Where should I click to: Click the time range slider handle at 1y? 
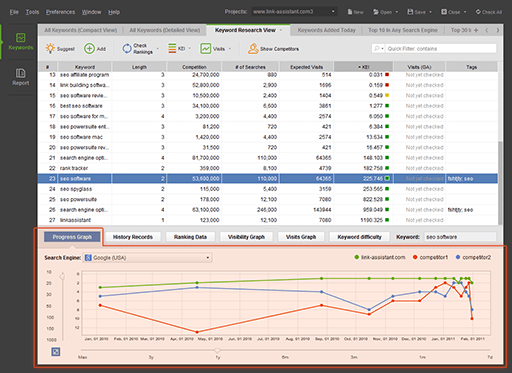[x=217, y=350]
